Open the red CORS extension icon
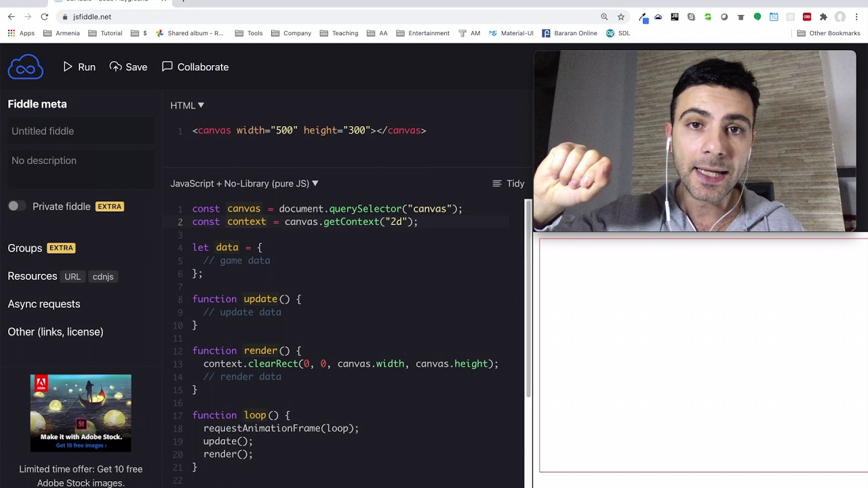This screenshot has height=488, width=868. (x=807, y=17)
